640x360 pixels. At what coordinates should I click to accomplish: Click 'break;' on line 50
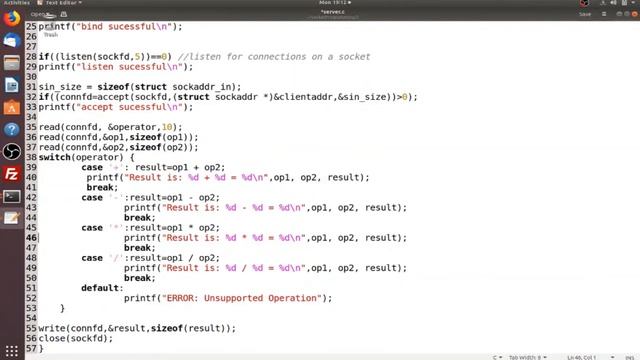[x=140, y=278]
